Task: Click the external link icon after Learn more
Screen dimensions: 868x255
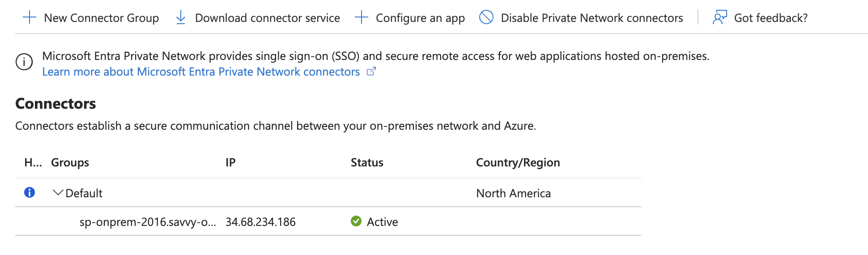Action: pyautogui.click(x=371, y=72)
